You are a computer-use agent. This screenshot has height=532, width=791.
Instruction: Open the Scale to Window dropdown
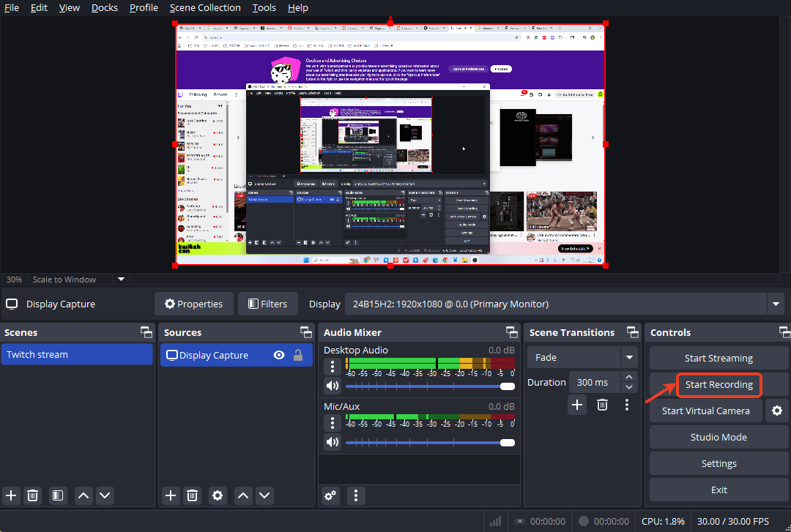[120, 279]
